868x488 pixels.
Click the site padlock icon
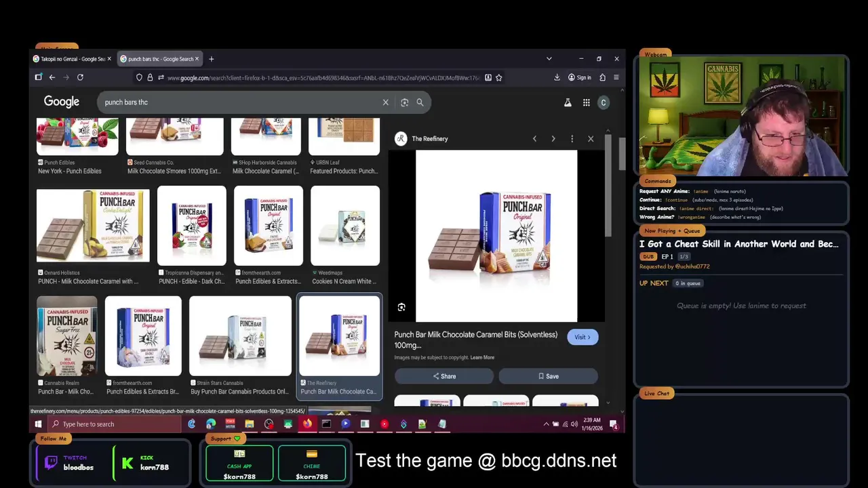point(150,78)
